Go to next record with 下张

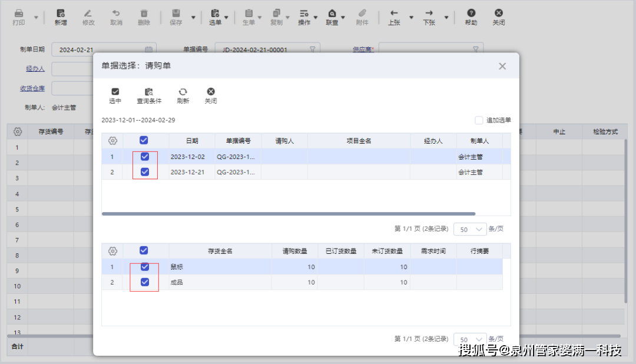click(x=429, y=18)
